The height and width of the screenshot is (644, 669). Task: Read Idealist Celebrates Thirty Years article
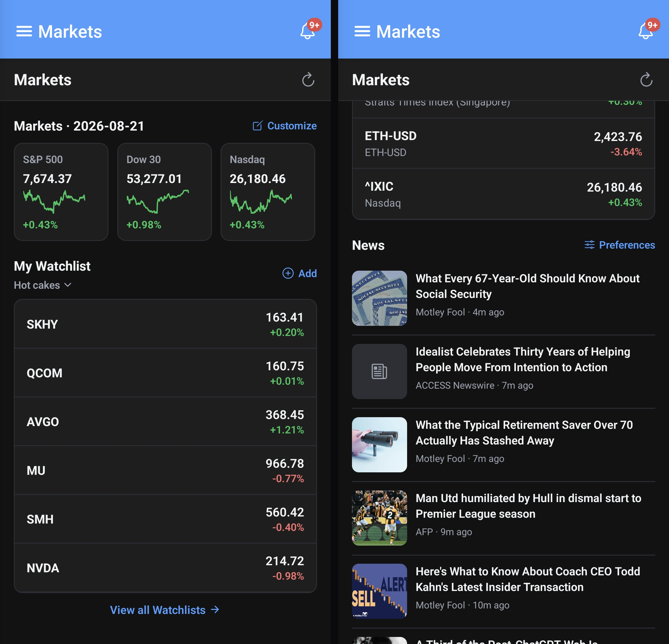[523, 360]
